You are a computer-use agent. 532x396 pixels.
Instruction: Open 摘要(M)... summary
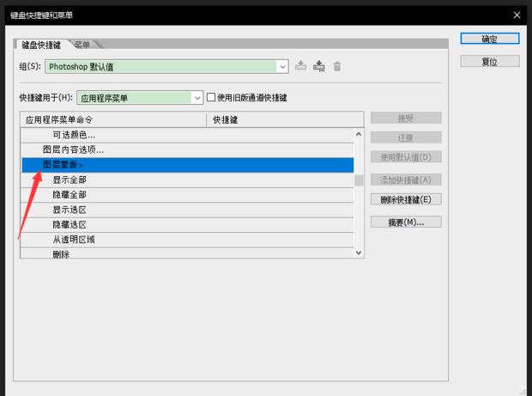[406, 222]
